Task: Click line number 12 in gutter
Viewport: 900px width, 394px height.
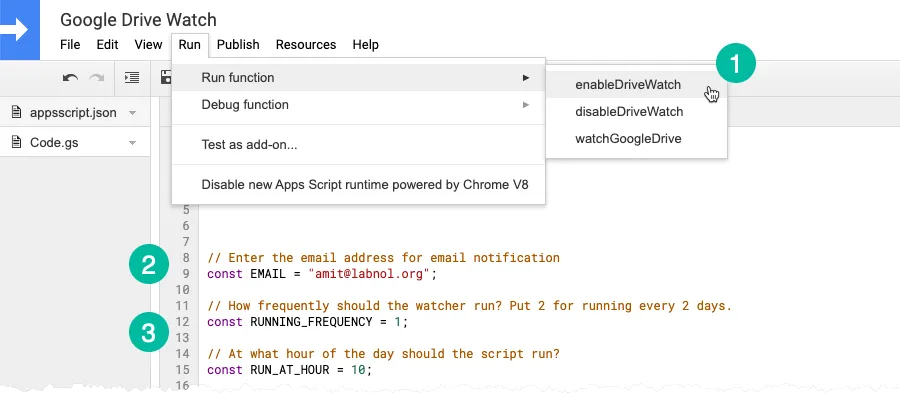Action: click(x=183, y=322)
